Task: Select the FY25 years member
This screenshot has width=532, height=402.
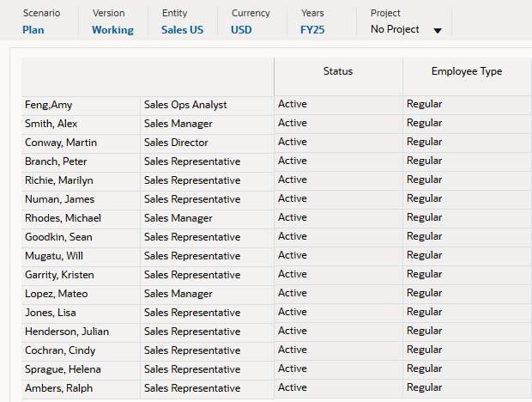Action: 312,30
